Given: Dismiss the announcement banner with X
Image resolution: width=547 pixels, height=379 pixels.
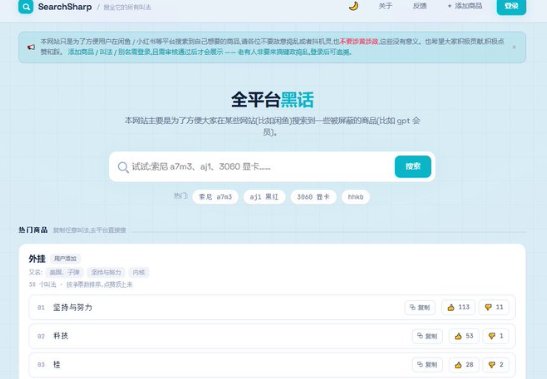Looking at the screenshot, I should click(x=514, y=47).
